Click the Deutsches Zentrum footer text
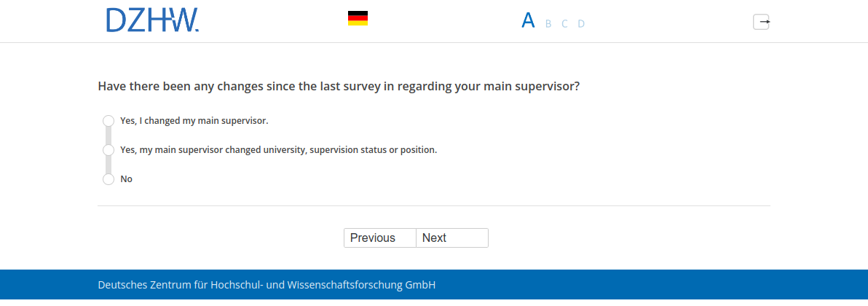 pos(267,285)
